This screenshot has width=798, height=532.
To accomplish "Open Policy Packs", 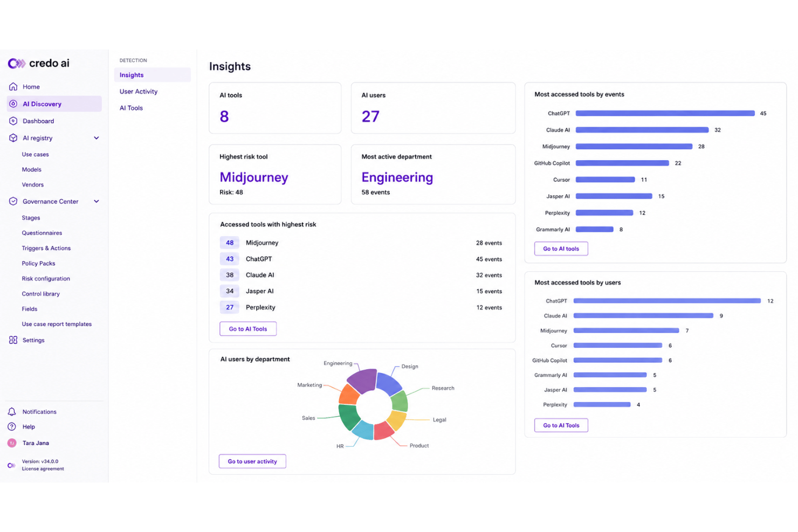I will pos(38,264).
